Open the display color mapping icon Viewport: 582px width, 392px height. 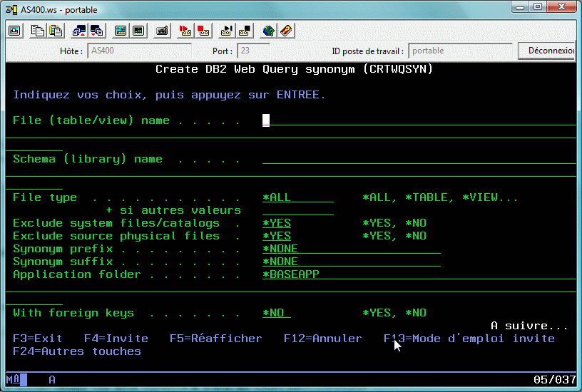click(121, 31)
